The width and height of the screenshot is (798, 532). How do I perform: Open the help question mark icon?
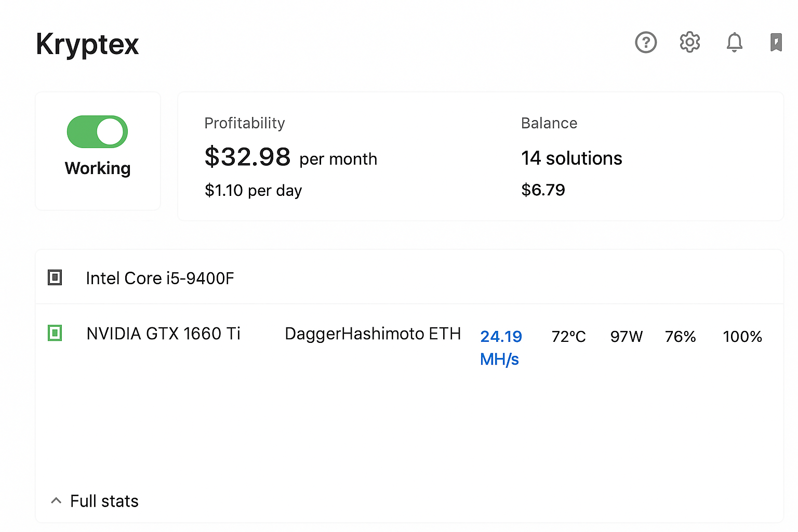646,43
